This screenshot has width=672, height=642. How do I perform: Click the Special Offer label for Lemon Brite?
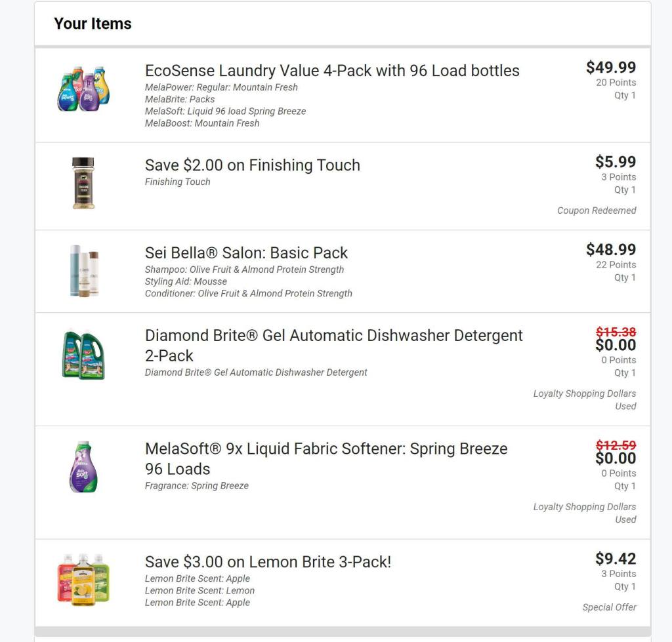[x=609, y=607]
